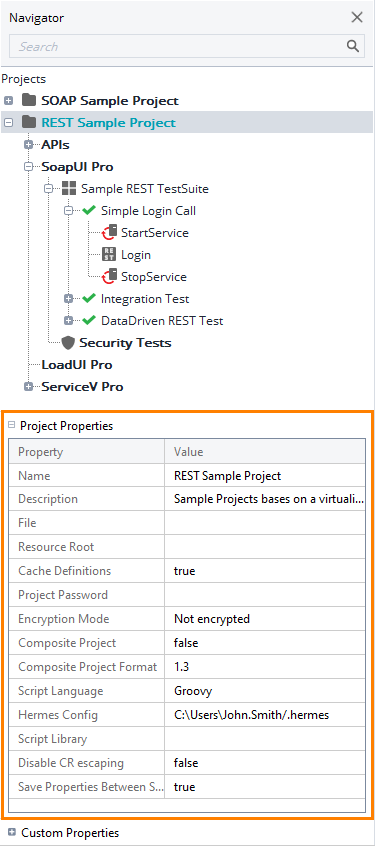
Task: Expand the APIs tree node
Action: [29, 145]
